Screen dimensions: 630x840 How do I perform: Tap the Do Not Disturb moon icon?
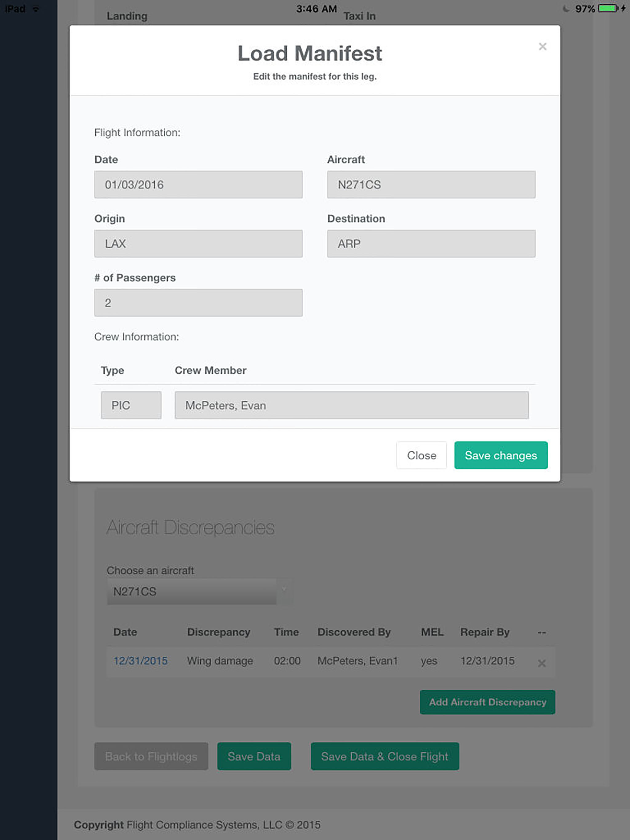point(566,9)
